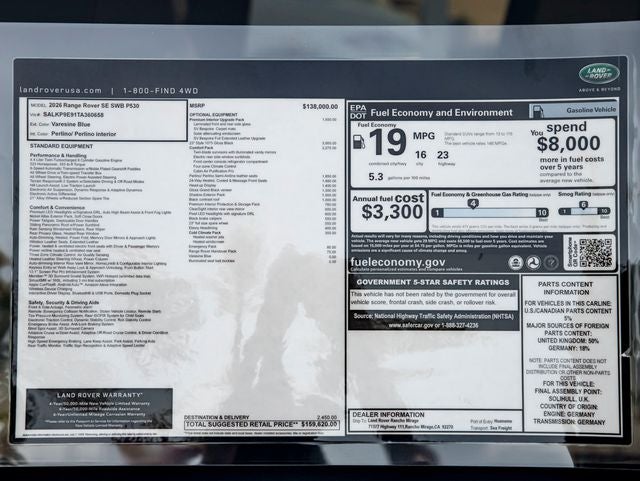
Task: Click the 5.3 gallons per 100 miles value
Action: [x=376, y=177]
